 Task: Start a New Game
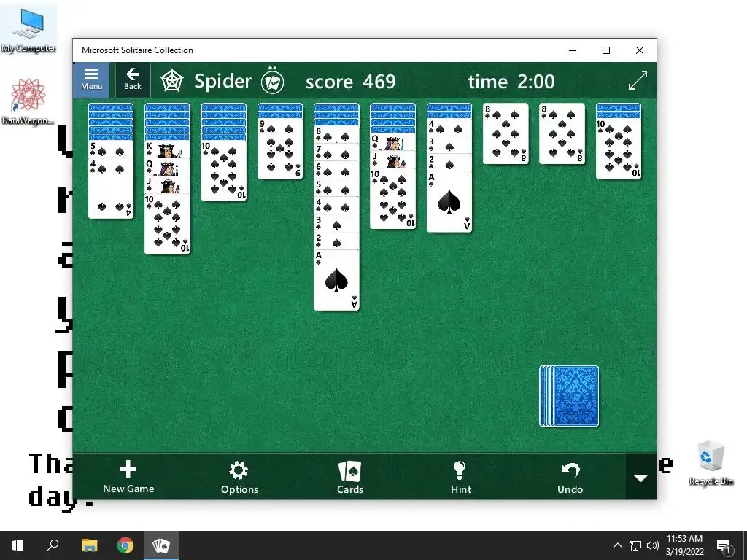pos(128,477)
